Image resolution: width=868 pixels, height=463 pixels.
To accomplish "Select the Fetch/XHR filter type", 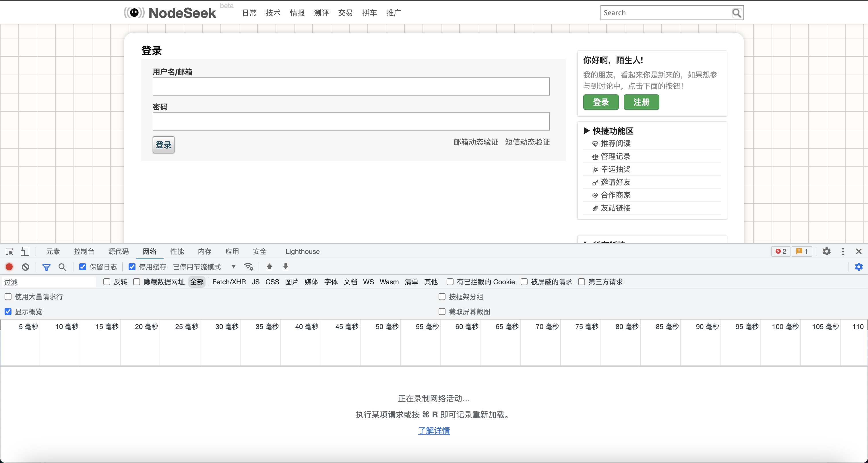I will (229, 282).
